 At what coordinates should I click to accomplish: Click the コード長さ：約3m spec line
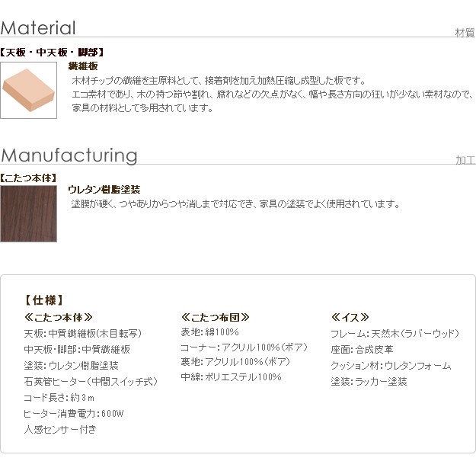pos(59,397)
